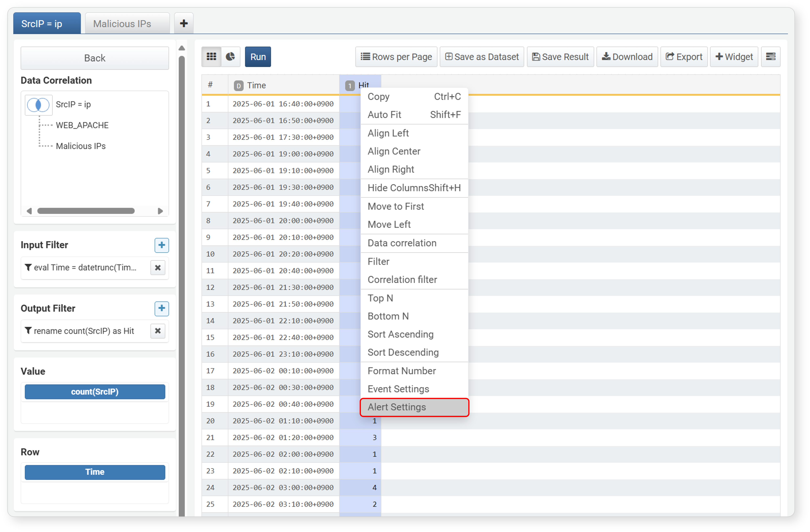The image size is (810, 532).
Task: Choose Sort Descending menu entry
Action: 414,352
